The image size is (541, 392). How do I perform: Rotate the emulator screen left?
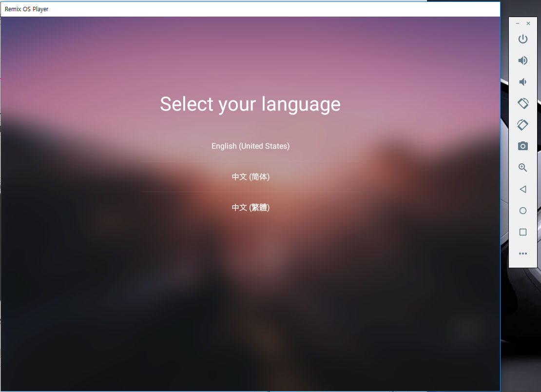click(522, 103)
